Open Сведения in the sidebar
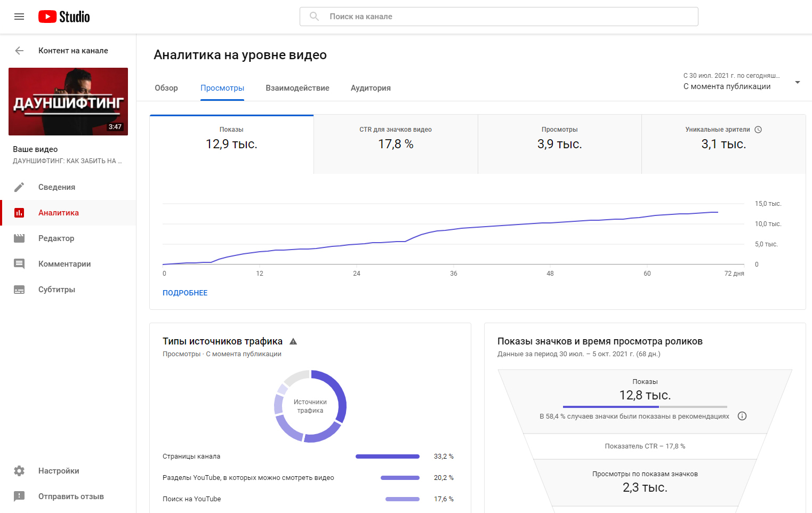This screenshot has width=812, height=513. [68, 187]
